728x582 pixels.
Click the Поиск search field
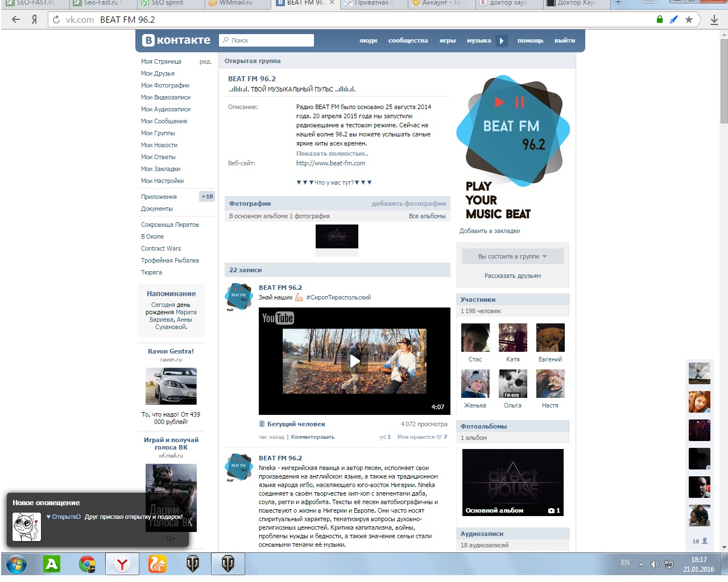pyautogui.click(x=267, y=40)
